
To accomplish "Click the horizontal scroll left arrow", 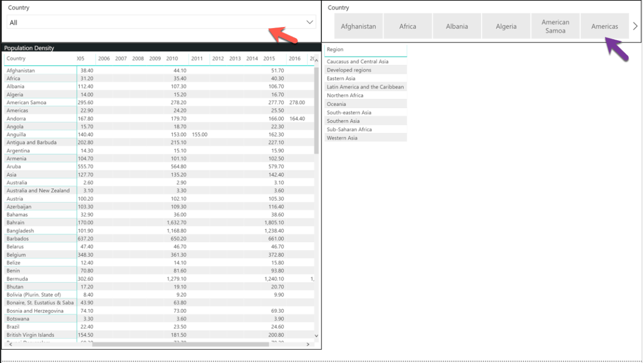I will pos(10,344).
